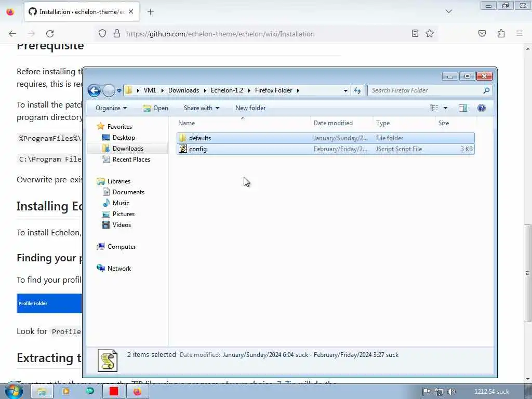Select VM1 in the address breadcrumb
This screenshot has height=399, width=532.
coord(150,90)
